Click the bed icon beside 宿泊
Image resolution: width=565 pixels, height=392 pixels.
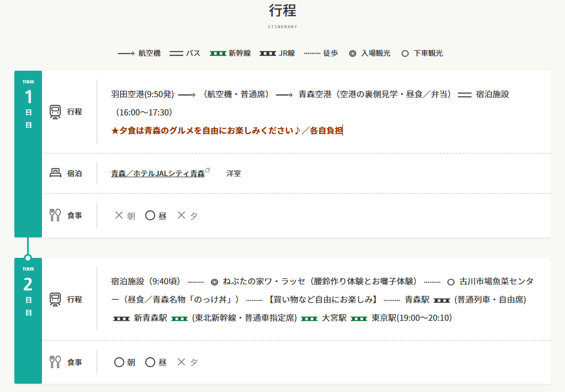(56, 173)
